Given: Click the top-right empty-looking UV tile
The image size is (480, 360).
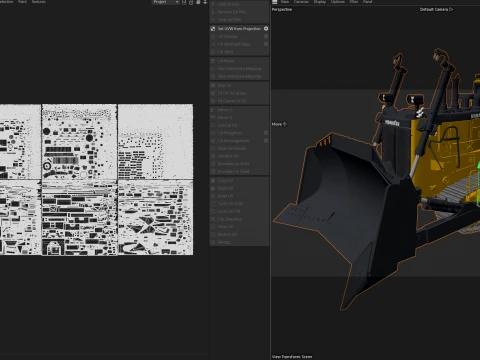Looking at the screenshot, I should pos(155,142).
